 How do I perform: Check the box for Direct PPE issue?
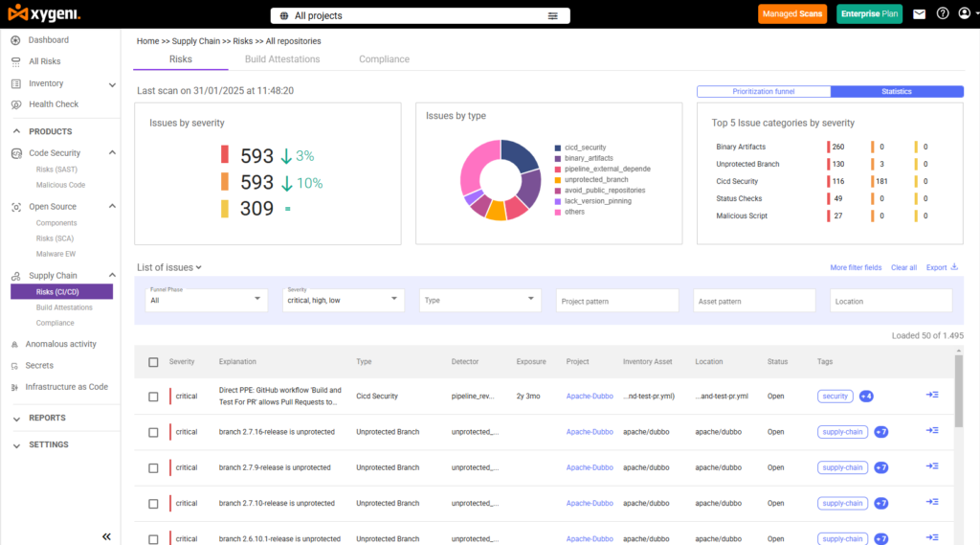tap(153, 397)
